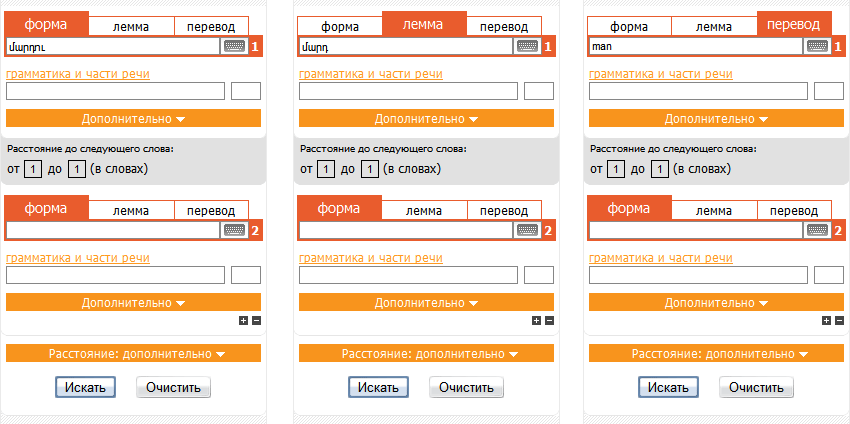This screenshot has height=424, width=850.
Task: Click plus icon in the "մարդ" lemma panel
Action: [536, 320]
